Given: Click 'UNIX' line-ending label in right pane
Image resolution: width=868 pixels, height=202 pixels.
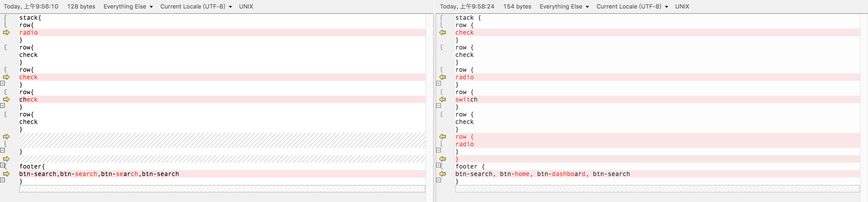Looking at the screenshot, I should (x=682, y=6).
